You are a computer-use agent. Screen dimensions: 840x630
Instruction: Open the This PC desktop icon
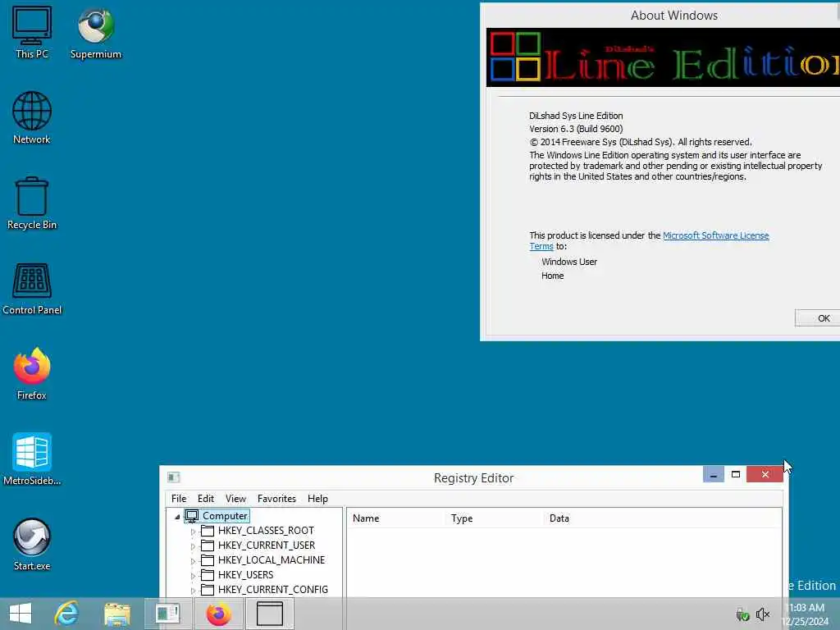32,32
